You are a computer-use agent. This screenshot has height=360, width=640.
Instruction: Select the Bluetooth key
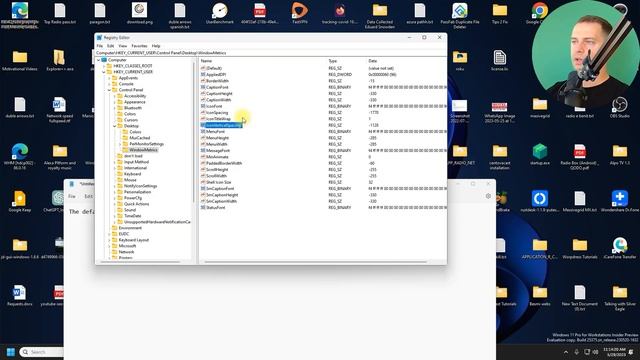[133, 108]
